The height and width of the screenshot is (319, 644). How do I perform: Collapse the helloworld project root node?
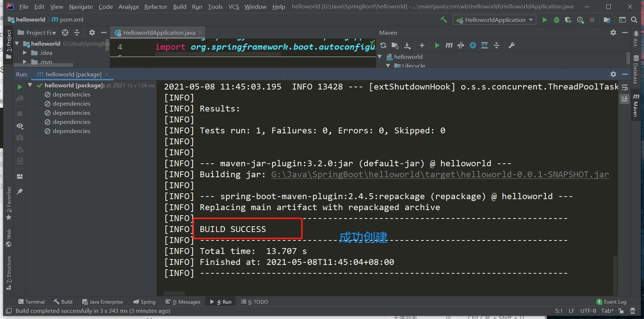pyautogui.click(x=17, y=43)
